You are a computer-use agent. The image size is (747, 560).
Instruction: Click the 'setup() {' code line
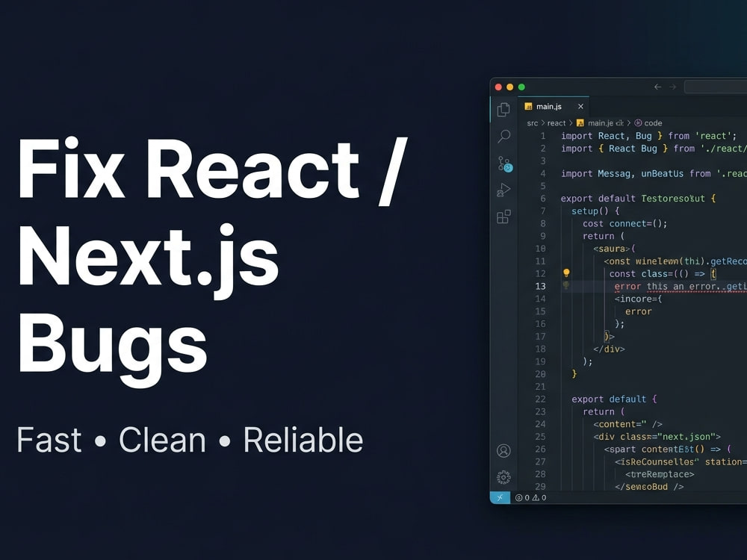point(595,211)
